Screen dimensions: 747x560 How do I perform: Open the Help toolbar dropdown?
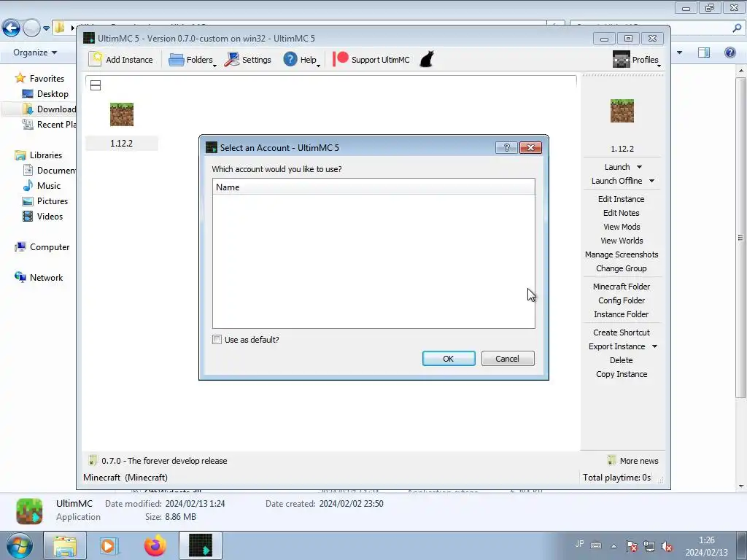(x=301, y=60)
